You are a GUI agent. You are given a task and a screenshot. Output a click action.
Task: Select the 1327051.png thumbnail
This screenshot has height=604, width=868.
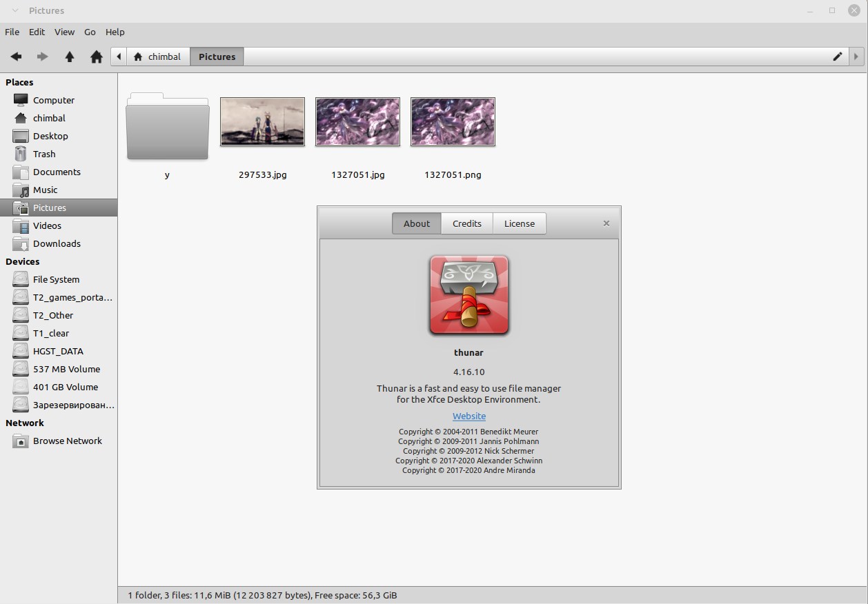(453, 121)
